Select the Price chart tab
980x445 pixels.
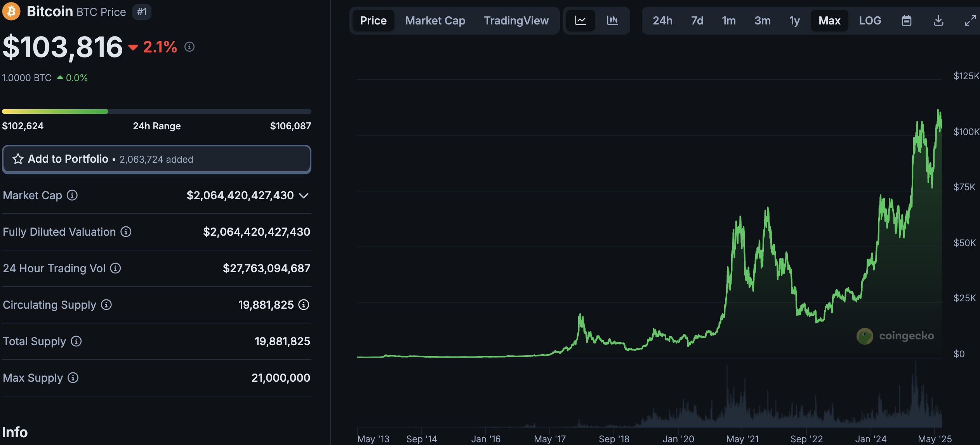click(374, 21)
